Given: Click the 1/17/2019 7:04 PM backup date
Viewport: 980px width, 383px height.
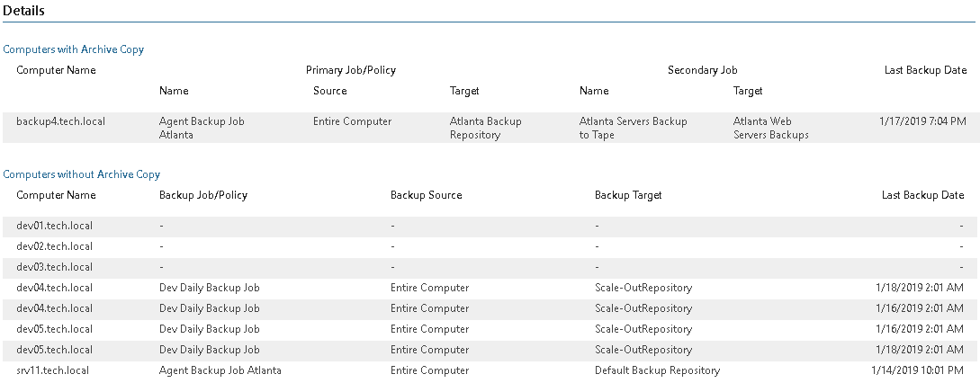Looking at the screenshot, I should coord(922,121).
